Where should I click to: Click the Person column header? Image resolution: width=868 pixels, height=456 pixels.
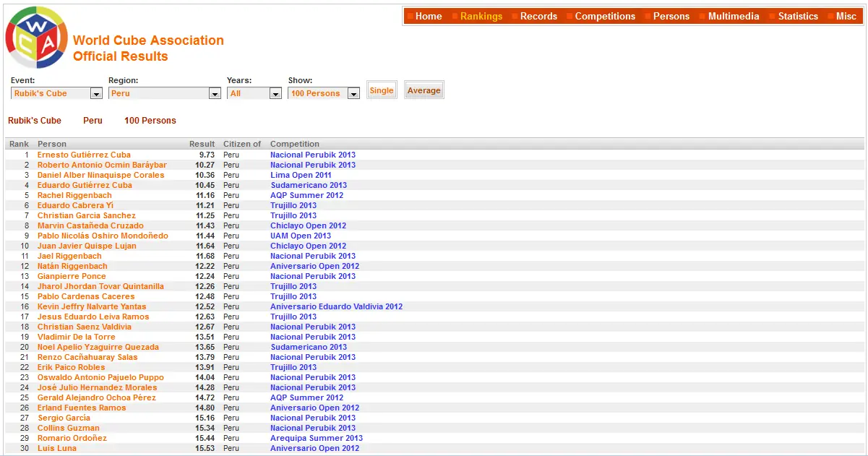[x=52, y=144]
